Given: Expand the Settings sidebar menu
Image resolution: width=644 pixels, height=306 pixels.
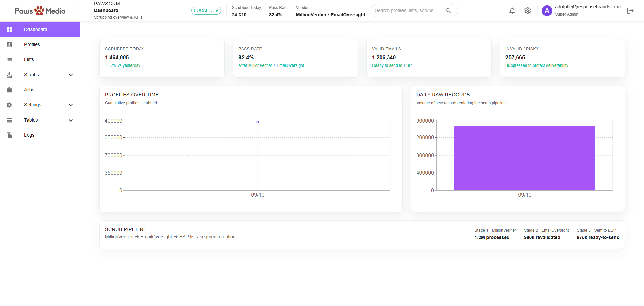Looking at the screenshot, I should (x=71, y=105).
